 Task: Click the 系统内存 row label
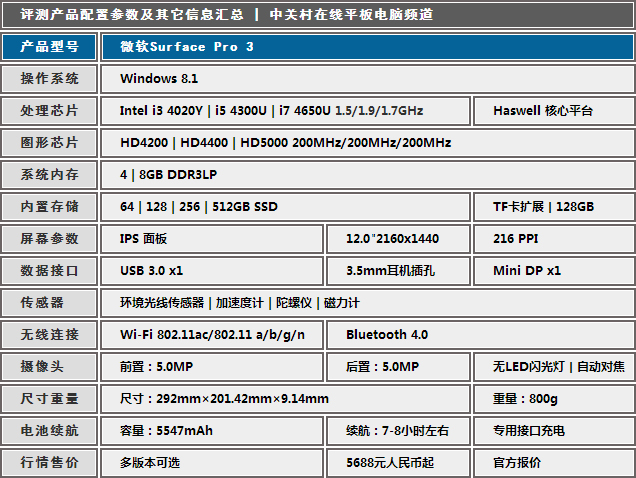point(49,175)
